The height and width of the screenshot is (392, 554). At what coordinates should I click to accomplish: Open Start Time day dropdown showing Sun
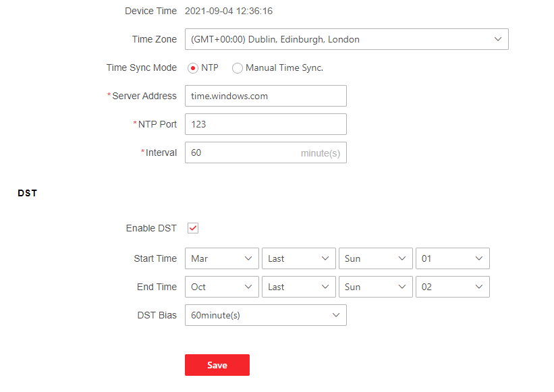click(375, 258)
